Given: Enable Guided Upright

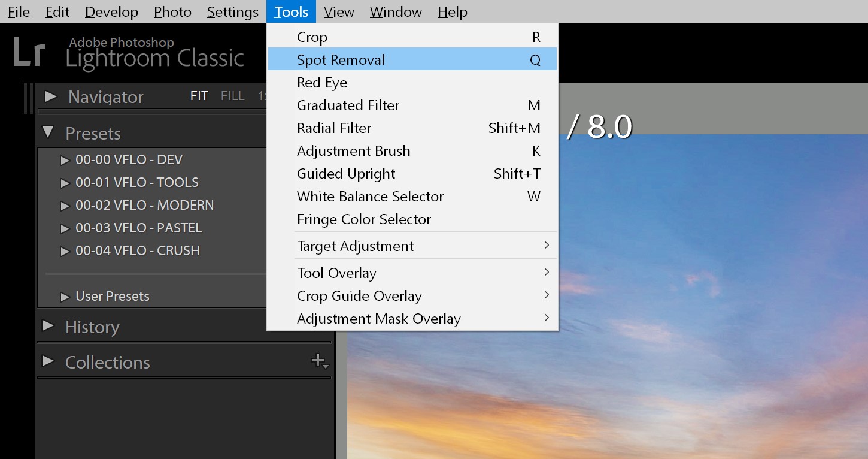Looking at the screenshot, I should [346, 173].
